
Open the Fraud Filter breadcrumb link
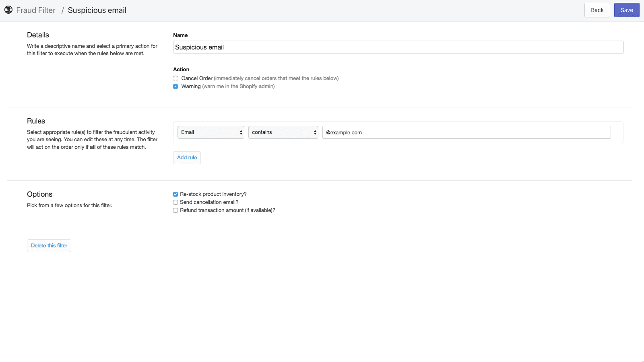pos(35,10)
